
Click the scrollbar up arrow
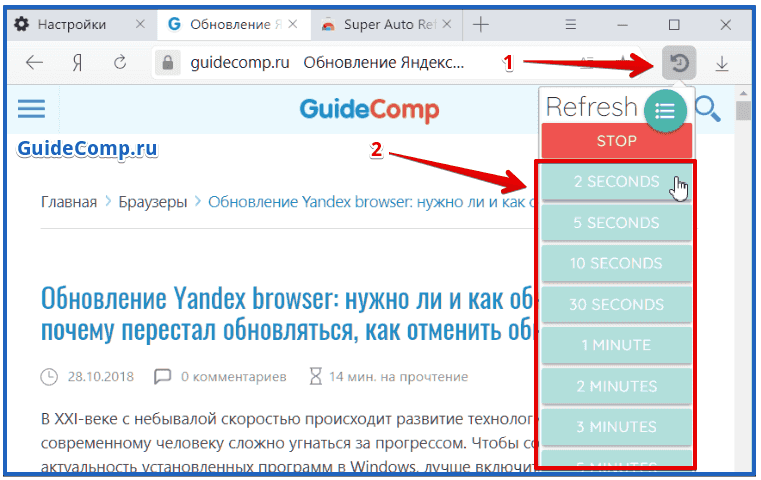point(743,93)
